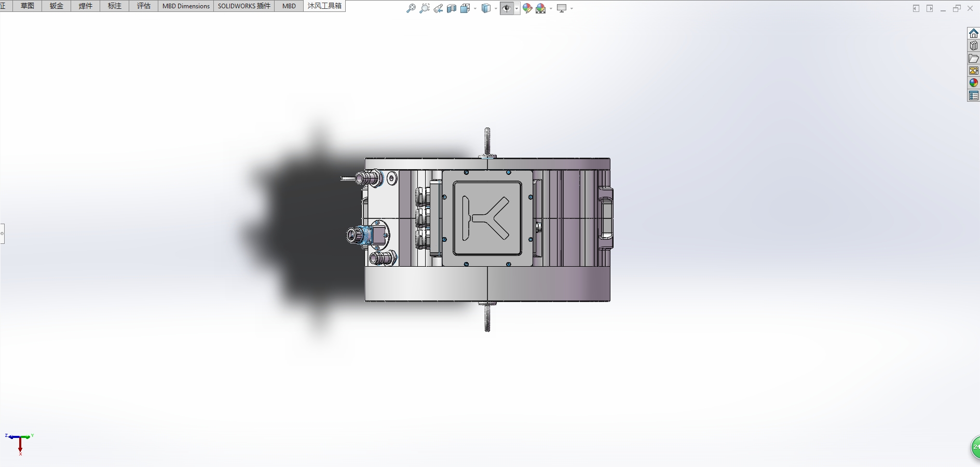Open the View Palette task pane icon
The image size is (980, 467).
click(974, 71)
